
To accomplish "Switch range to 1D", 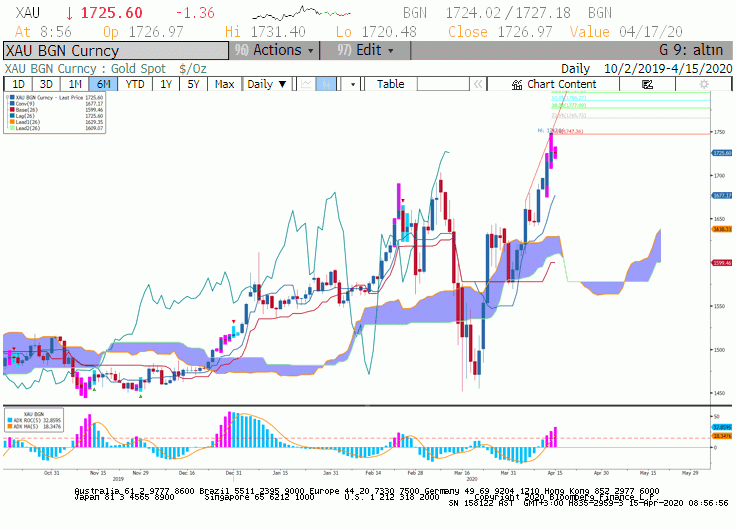I will coord(18,84).
